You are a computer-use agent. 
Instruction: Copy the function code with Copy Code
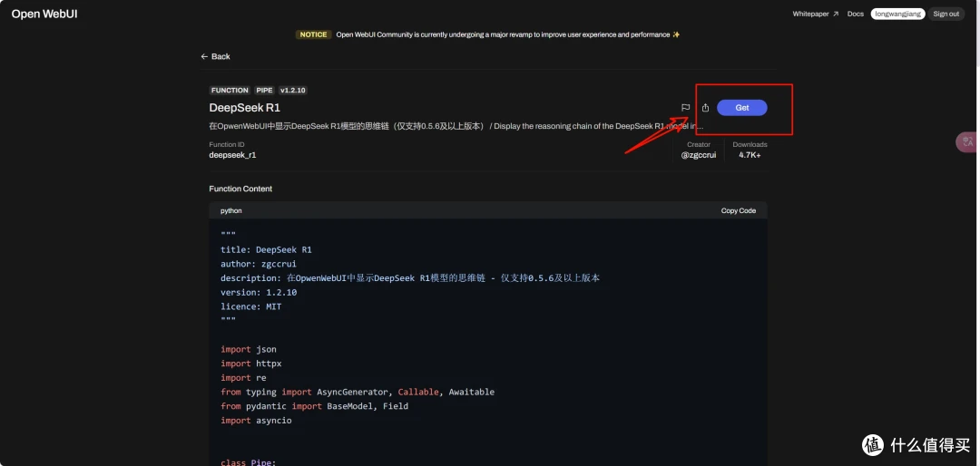[x=738, y=210]
